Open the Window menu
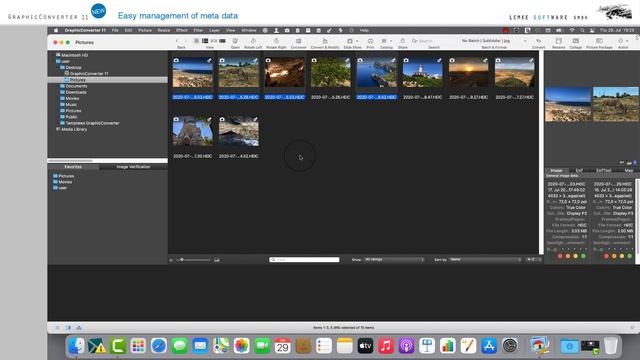The height and width of the screenshot is (360, 640). [249, 30]
